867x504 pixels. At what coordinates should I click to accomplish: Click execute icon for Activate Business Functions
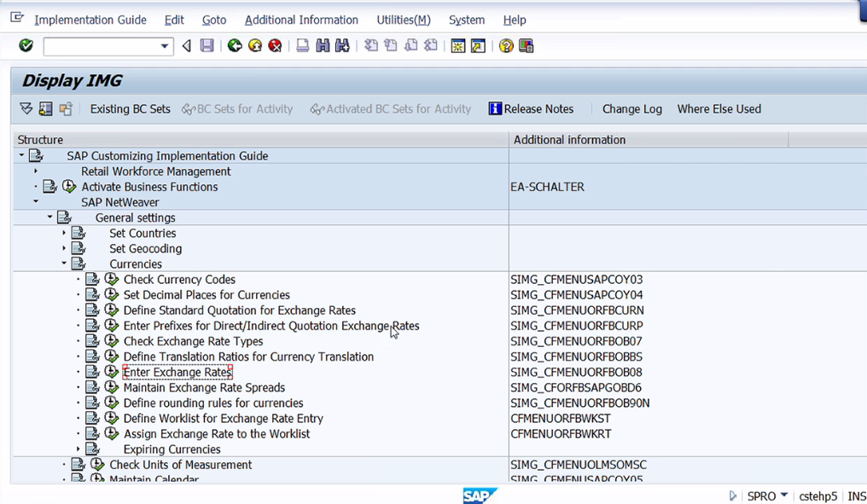[x=69, y=186]
